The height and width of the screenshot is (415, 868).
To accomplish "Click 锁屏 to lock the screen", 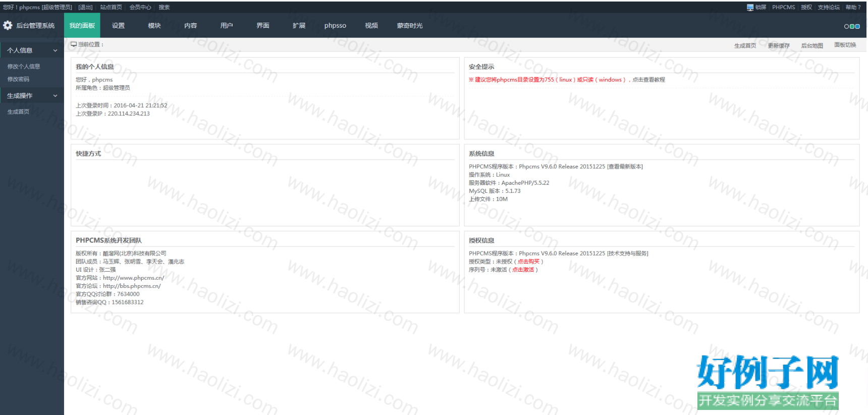I will click(761, 7).
